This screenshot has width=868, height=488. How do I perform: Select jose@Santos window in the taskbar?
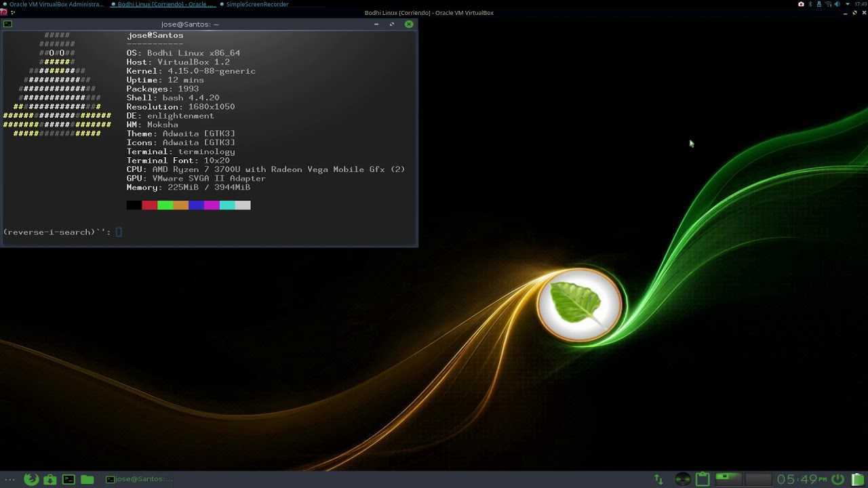(x=139, y=479)
